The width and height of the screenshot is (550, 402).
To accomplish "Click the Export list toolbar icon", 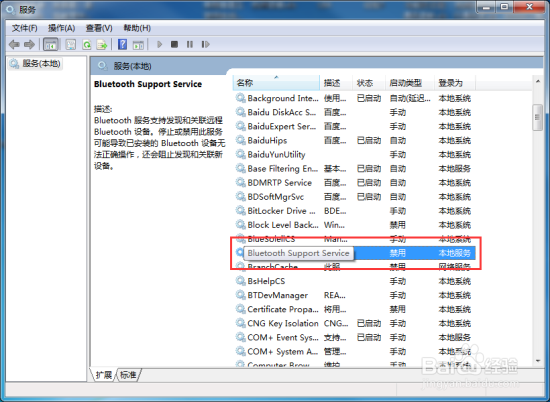I will 102,45.
